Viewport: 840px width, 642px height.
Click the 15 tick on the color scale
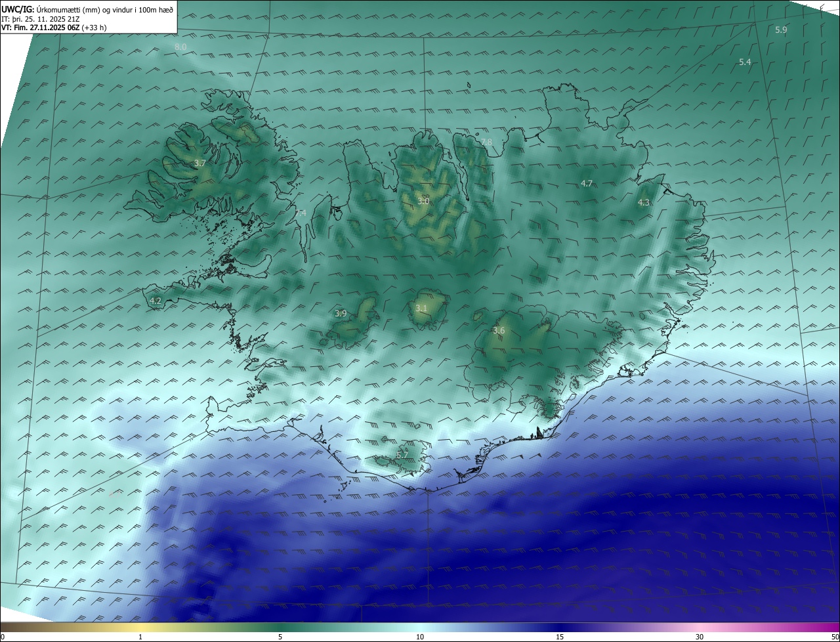point(560,637)
